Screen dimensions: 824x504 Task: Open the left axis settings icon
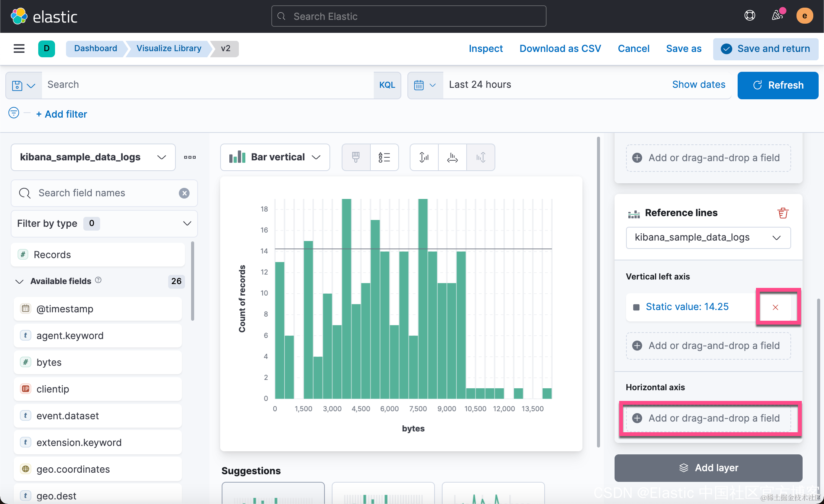[424, 157]
